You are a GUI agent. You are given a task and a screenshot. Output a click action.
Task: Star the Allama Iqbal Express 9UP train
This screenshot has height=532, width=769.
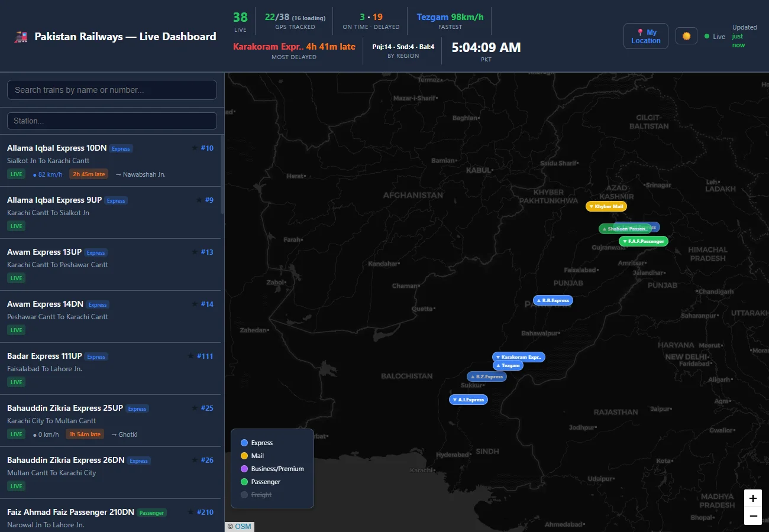(x=199, y=200)
